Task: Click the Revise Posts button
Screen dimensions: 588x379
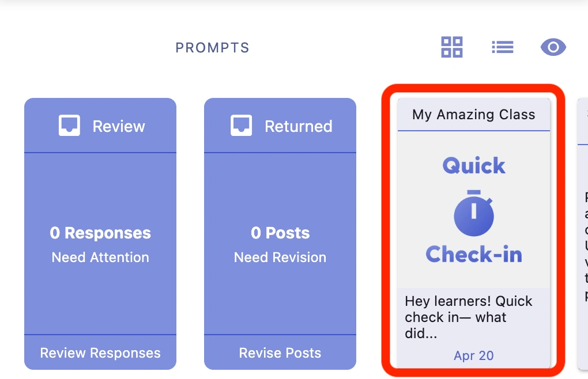Action: tap(280, 353)
